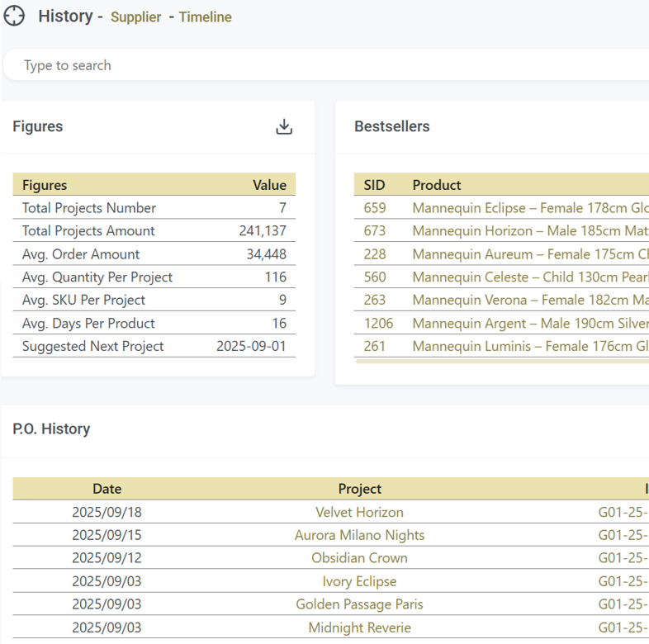Open Mannequin Argent Male 190cm product
Screen dimensions: 649x644
[530, 324]
